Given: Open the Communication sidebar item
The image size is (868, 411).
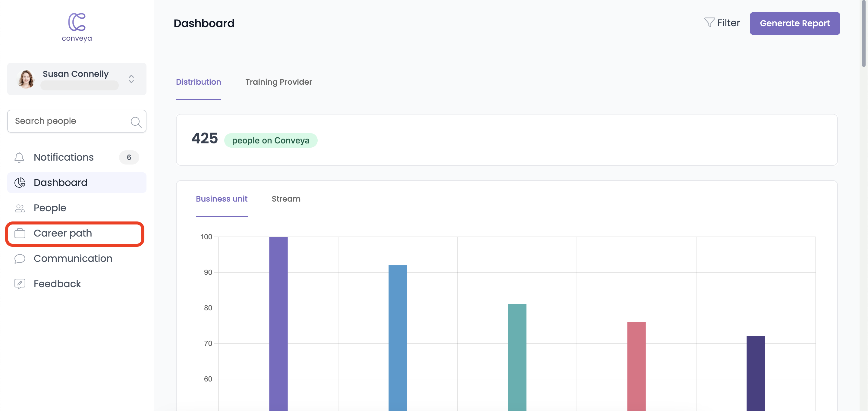Looking at the screenshot, I should point(77,259).
